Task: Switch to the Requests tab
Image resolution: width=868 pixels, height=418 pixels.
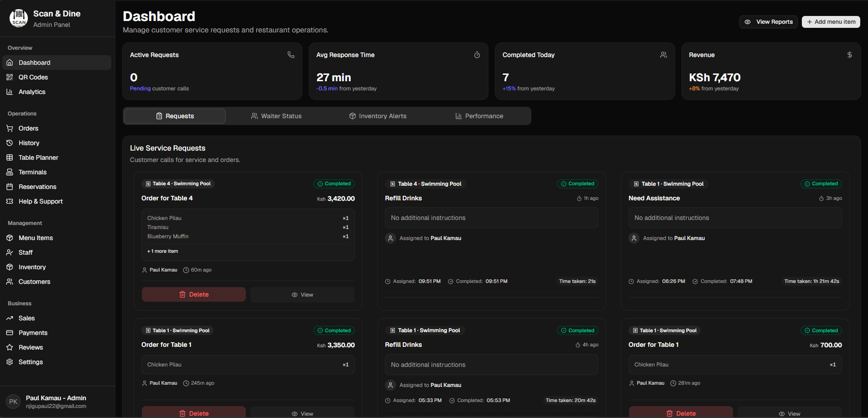Action: (175, 116)
